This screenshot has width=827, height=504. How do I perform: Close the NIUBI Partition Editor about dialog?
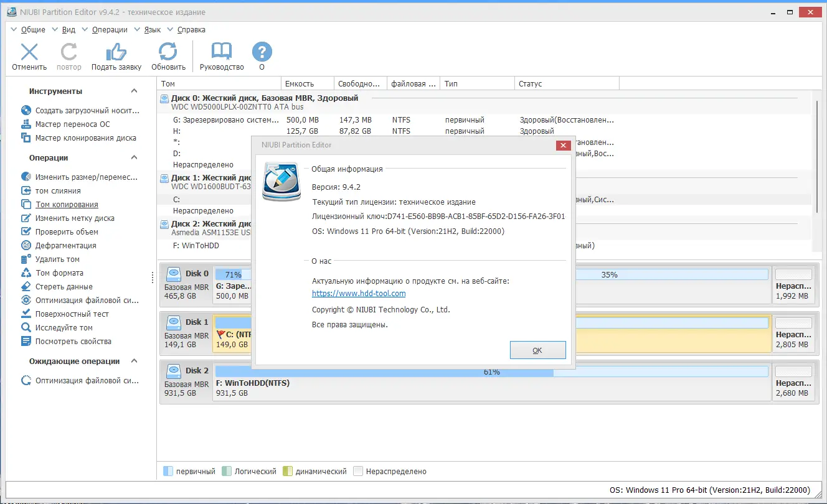point(563,145)
